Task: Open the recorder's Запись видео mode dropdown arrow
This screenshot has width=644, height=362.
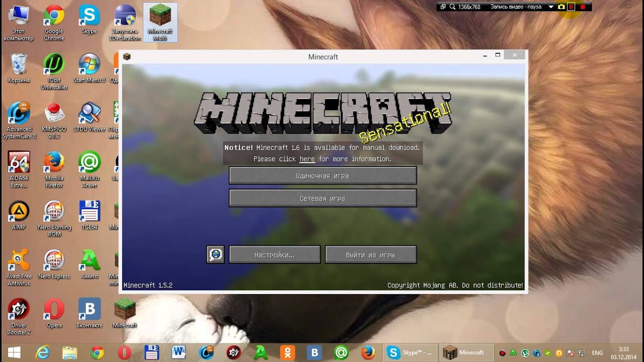Action: click(551, 7)
